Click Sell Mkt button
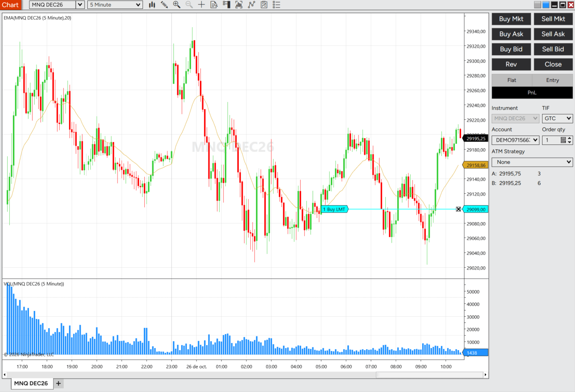This screenshot has height=392, width=575. pyautogui.click(x=553, y=19)
